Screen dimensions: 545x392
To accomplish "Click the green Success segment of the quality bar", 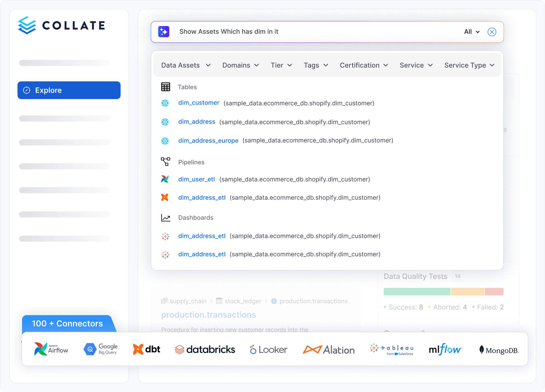I will coord(417,292).
